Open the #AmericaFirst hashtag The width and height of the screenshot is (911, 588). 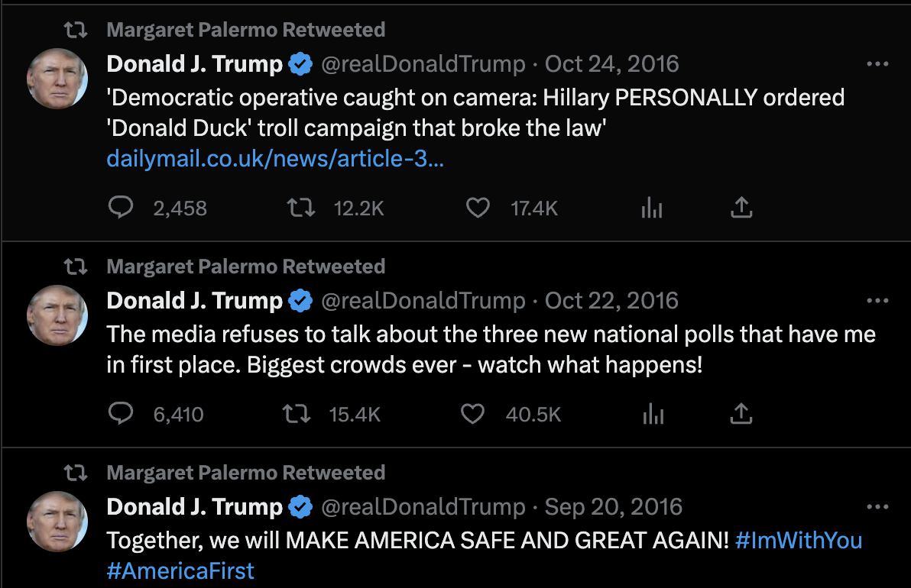point(180,570)
